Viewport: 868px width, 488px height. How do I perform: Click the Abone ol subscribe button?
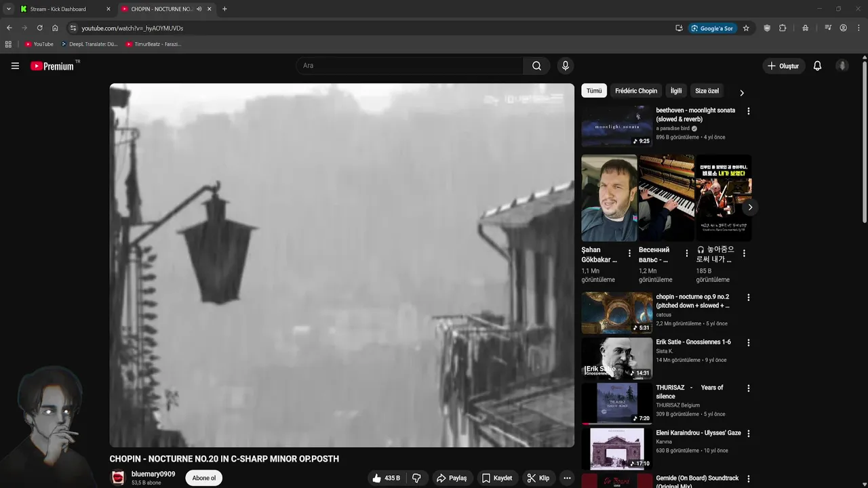point(204,478)
